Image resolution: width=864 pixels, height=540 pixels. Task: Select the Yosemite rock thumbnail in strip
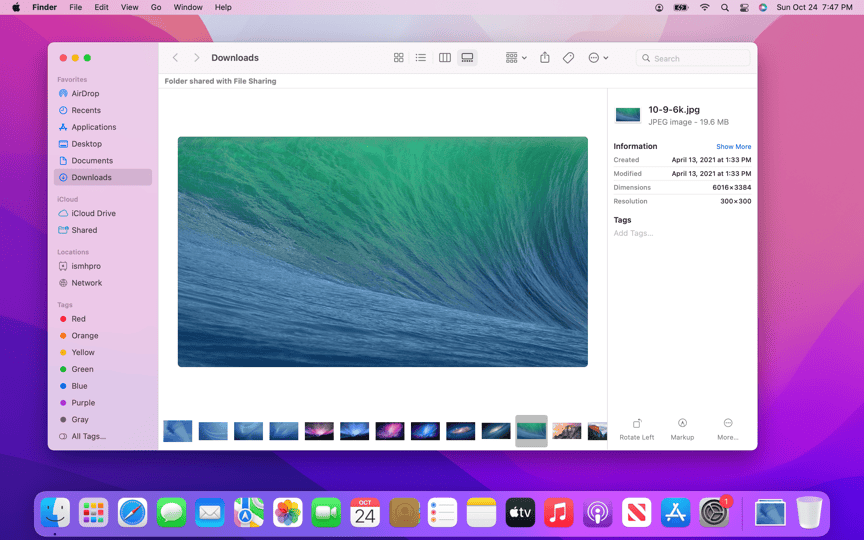point(566,431)
